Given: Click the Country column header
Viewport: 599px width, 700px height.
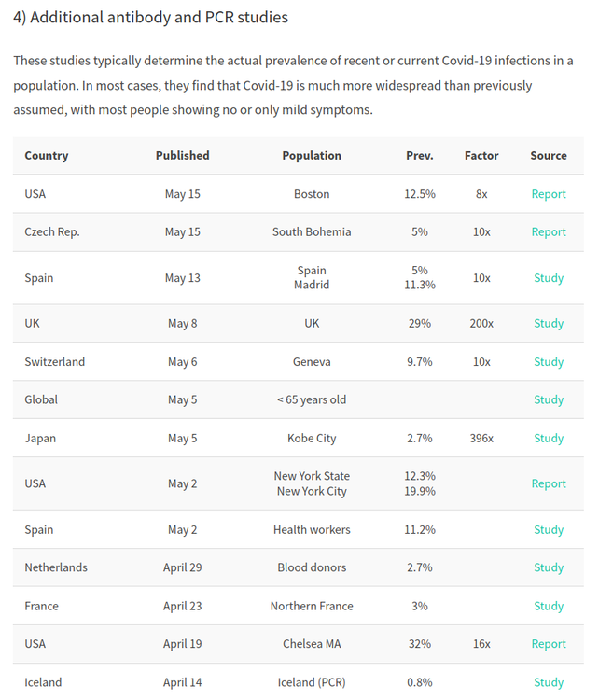Looking at the screenshot, I should [x=47, y=156].
